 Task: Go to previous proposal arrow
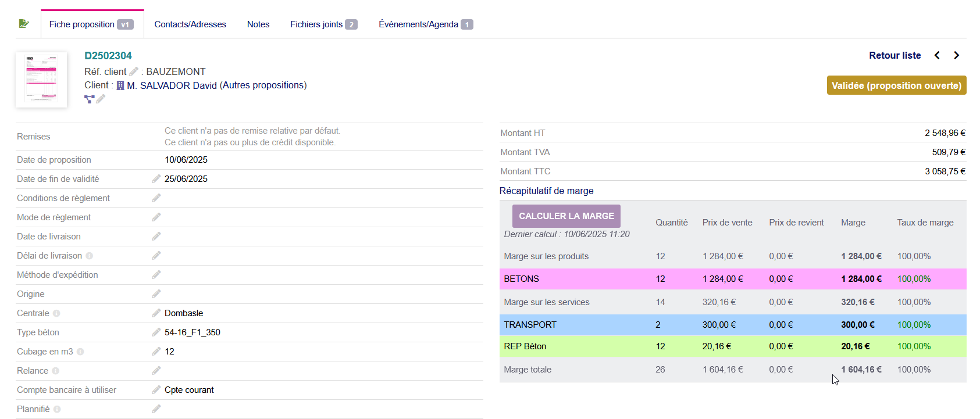[937, 55]
